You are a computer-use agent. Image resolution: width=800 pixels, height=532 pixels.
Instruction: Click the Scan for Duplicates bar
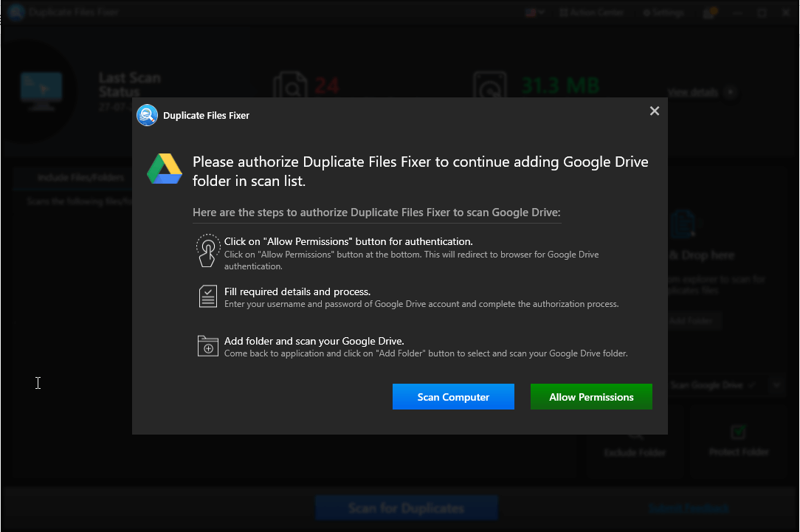[x=407, y=508]
